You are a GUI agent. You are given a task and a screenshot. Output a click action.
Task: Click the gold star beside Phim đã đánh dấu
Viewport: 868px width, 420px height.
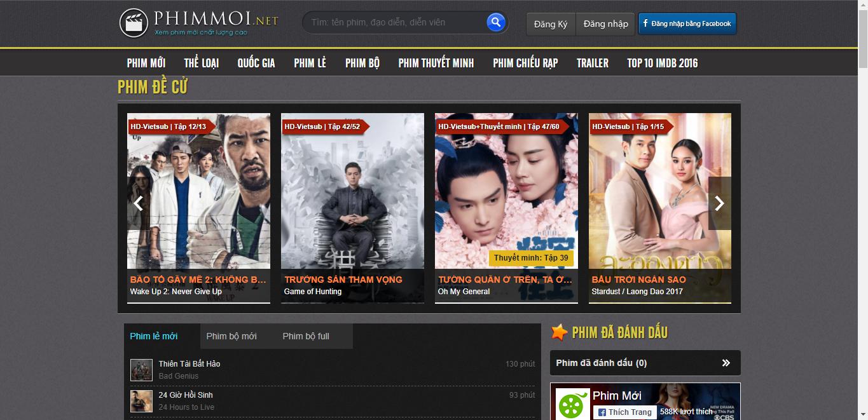559,332
